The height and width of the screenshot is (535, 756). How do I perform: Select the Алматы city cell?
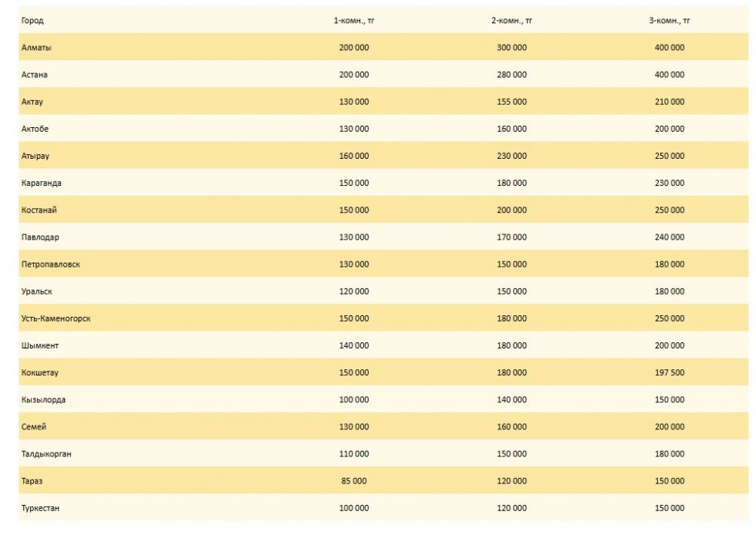(x=37, y=48)
